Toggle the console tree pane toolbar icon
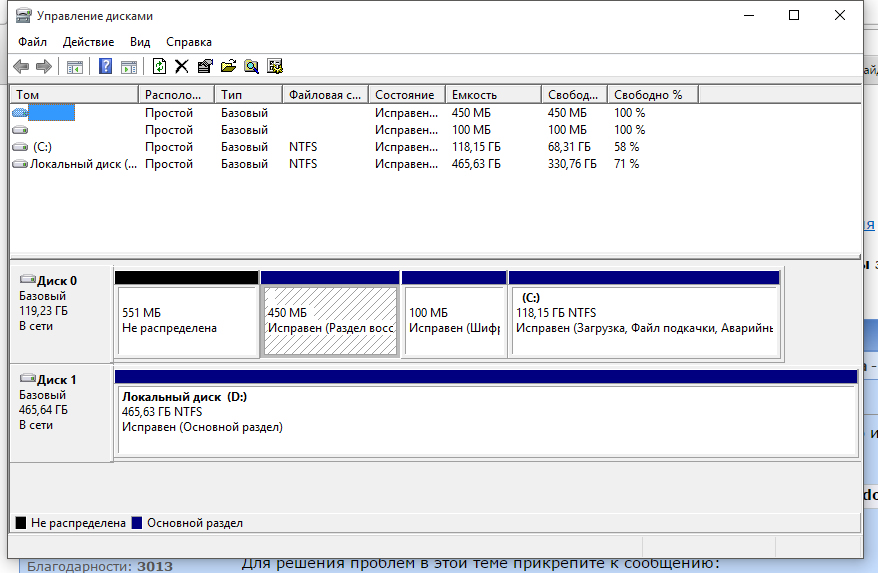 coord(75,67)
